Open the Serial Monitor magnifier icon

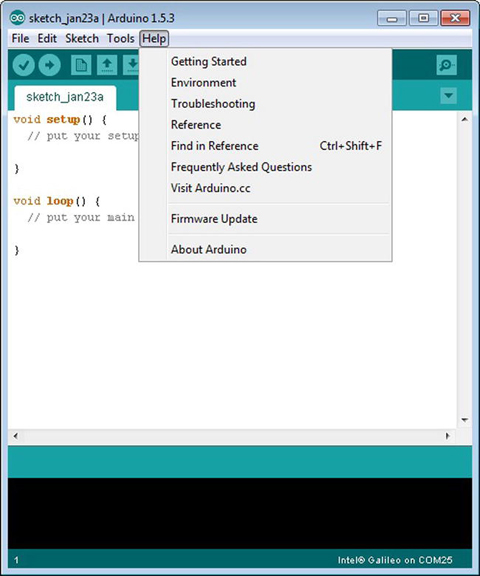pyautogui.click(x=447, y=65)
